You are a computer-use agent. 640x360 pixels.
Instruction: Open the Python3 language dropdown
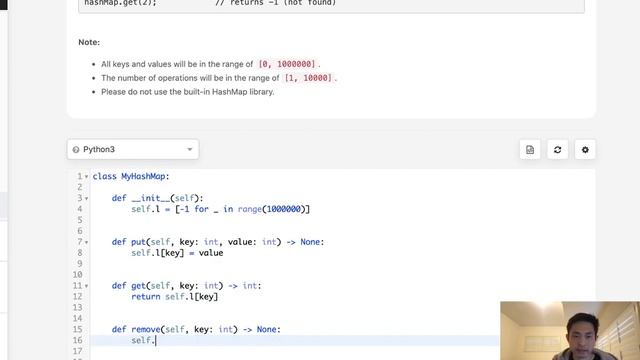pos(133,149)
